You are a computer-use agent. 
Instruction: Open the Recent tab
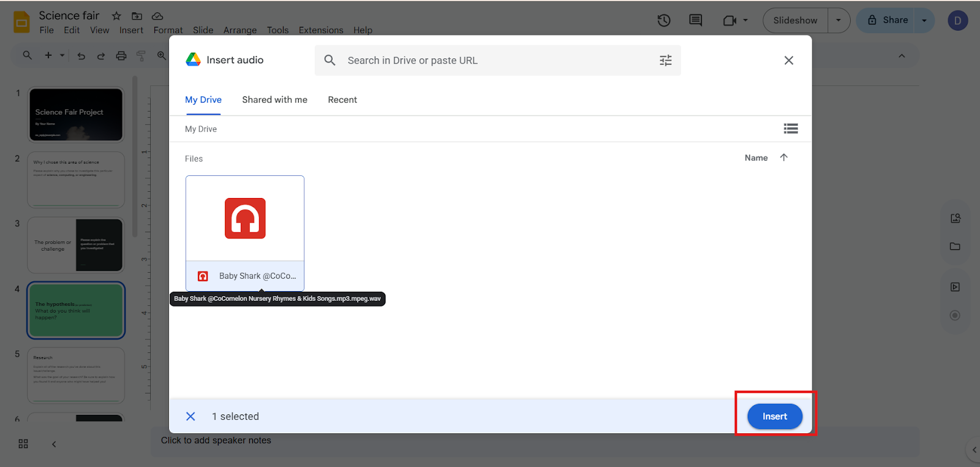pos(342,100)
